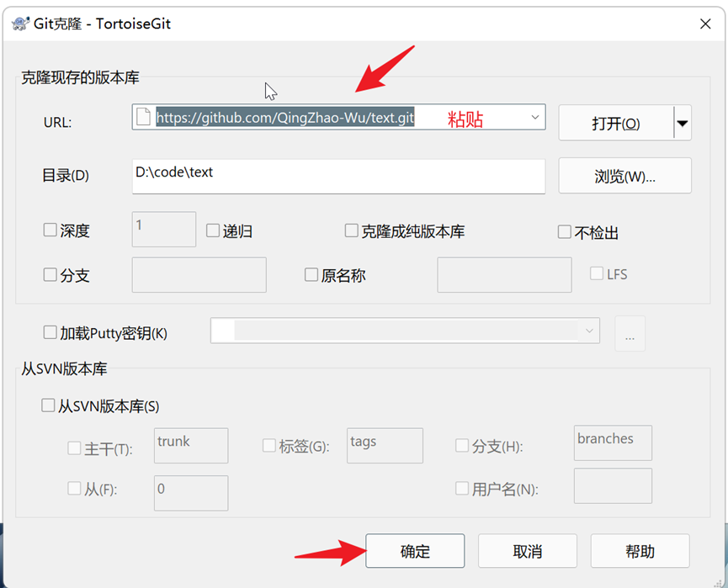The image size is (728, 588).
Task: Check 加载Putty密钥(K)
Action: (50, 332)
